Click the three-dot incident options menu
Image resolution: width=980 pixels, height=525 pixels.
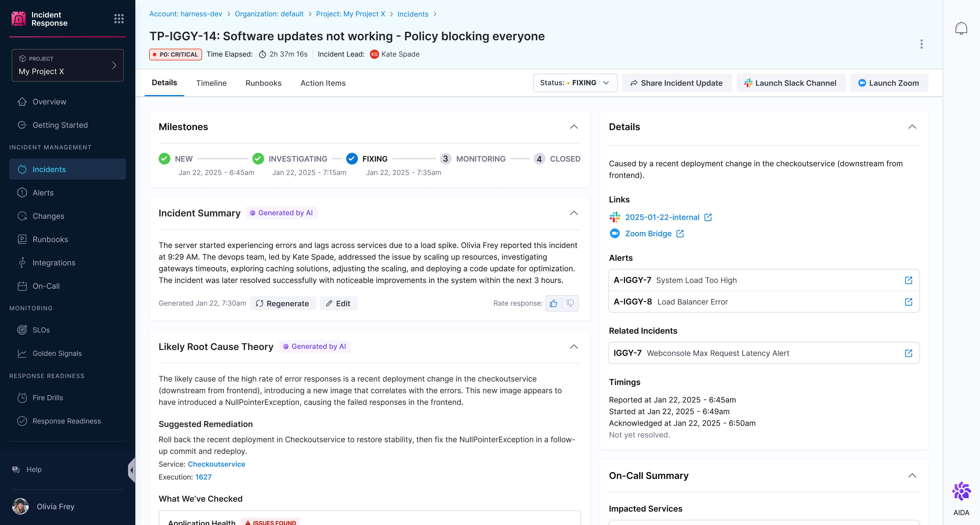[921, 44]
